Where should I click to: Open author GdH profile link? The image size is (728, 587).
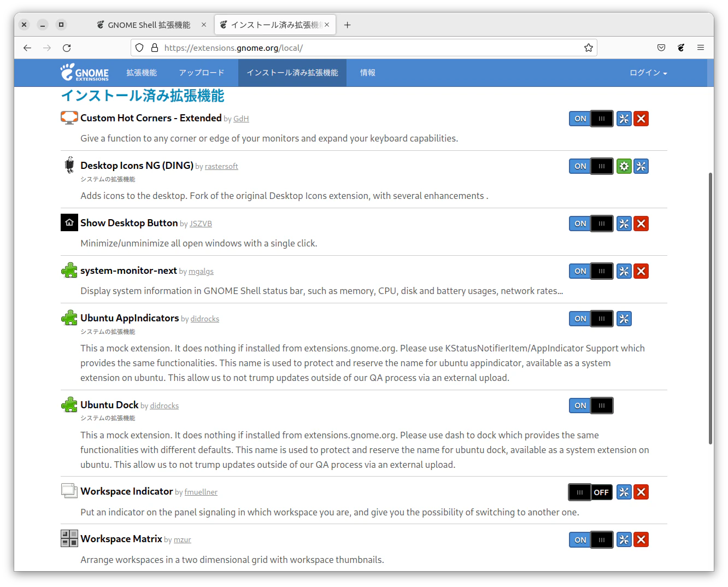(x=241, y=119)
